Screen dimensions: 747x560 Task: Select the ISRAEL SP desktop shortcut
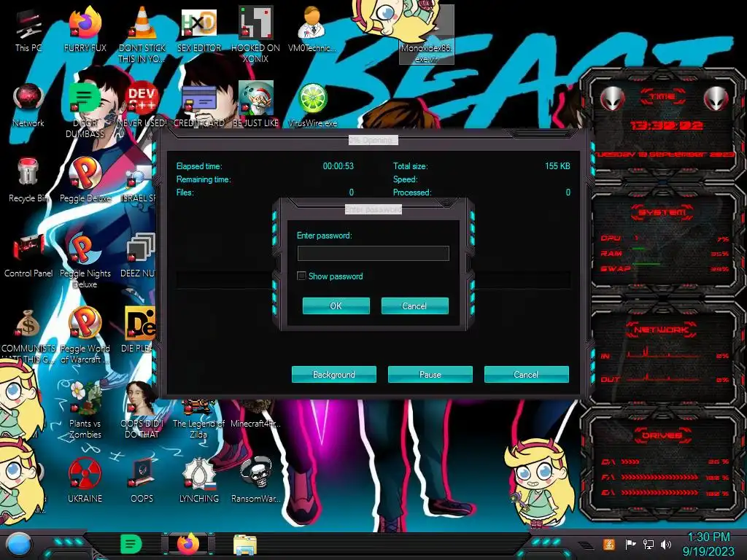139,184
